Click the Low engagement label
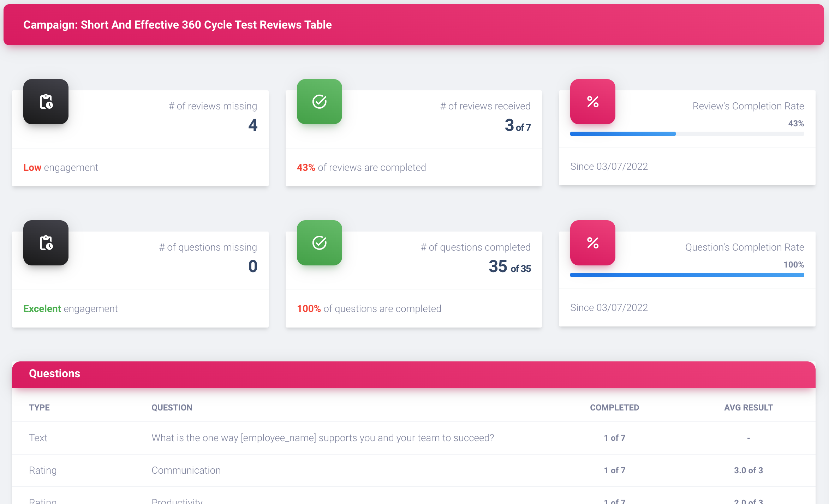829x504 pixels. (x=60, y=167)
